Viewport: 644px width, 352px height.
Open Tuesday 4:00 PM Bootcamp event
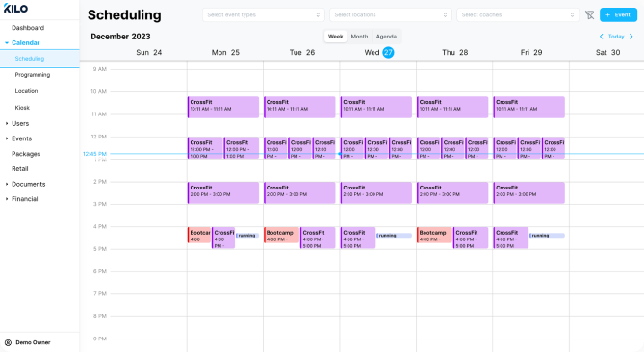click(281, 235)
